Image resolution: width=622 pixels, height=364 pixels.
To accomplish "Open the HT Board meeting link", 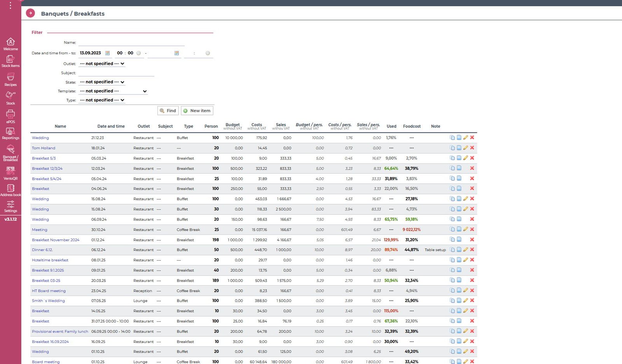I will pos(49,291).
